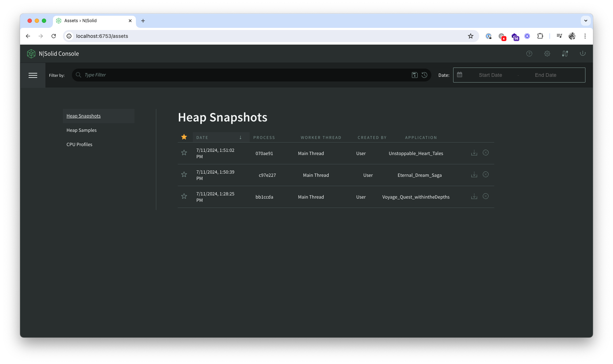
Task: Download the Voyage_Quest_withintheDepths snapshot
Action: 474,196
